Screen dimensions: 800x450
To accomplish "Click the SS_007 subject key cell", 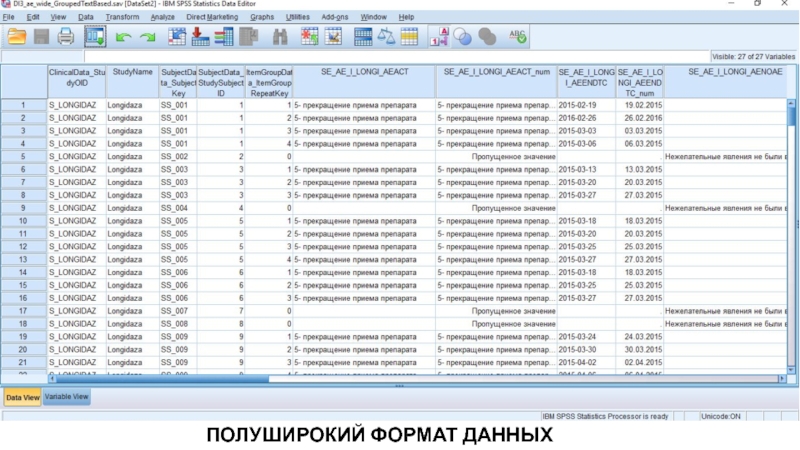I will (x=178, y=311).
